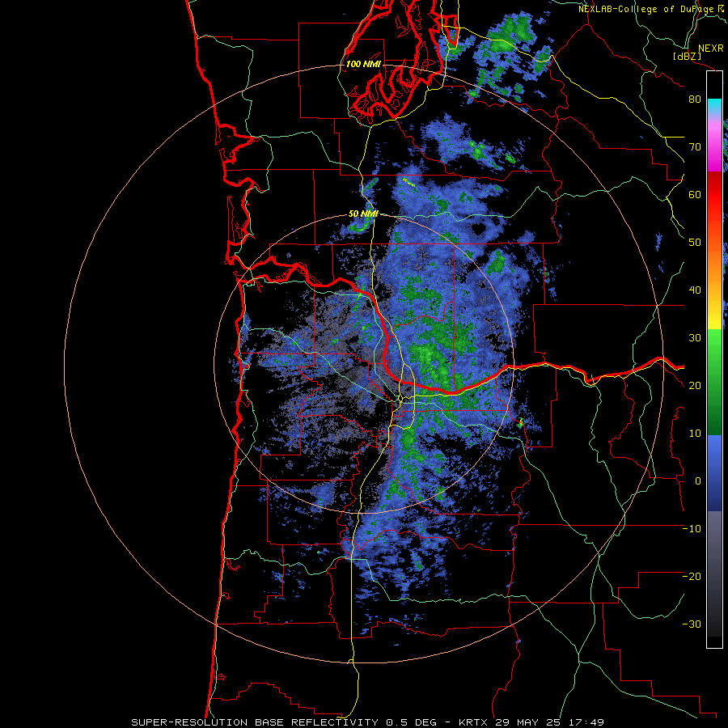
Task: Click the 0 tick label on the dBZ scale
Action: tap(697, 481)
